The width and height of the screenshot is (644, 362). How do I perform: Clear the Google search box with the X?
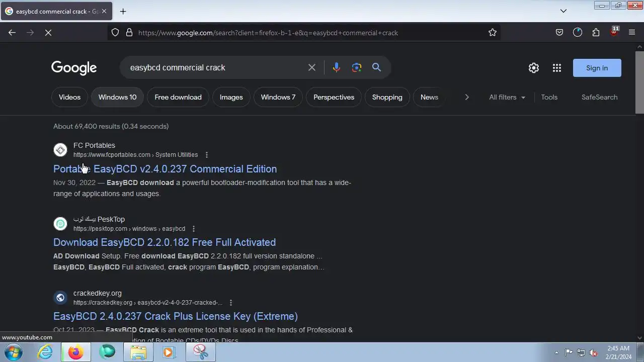[x=312, y=67]
